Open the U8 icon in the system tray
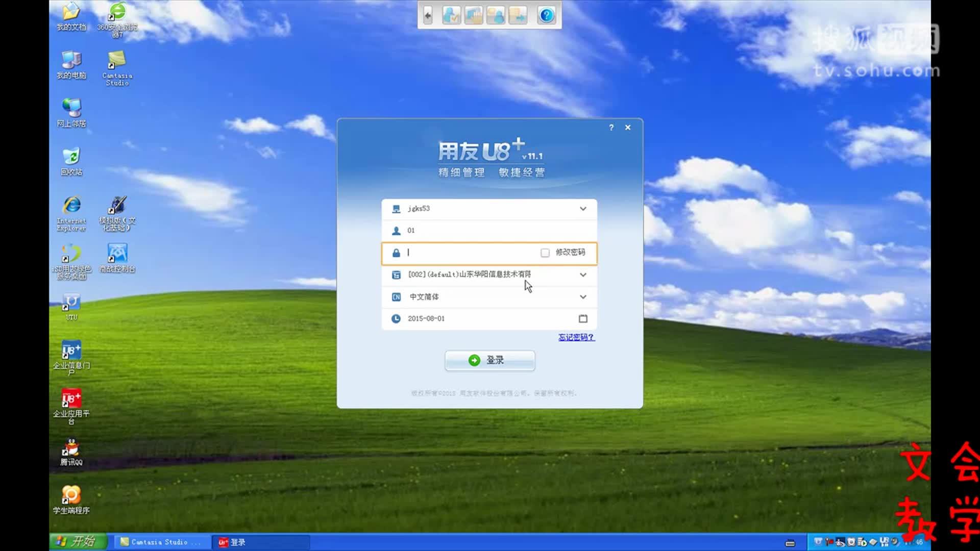The width and height of the screenshot is (980, 551). coord(885,542)
